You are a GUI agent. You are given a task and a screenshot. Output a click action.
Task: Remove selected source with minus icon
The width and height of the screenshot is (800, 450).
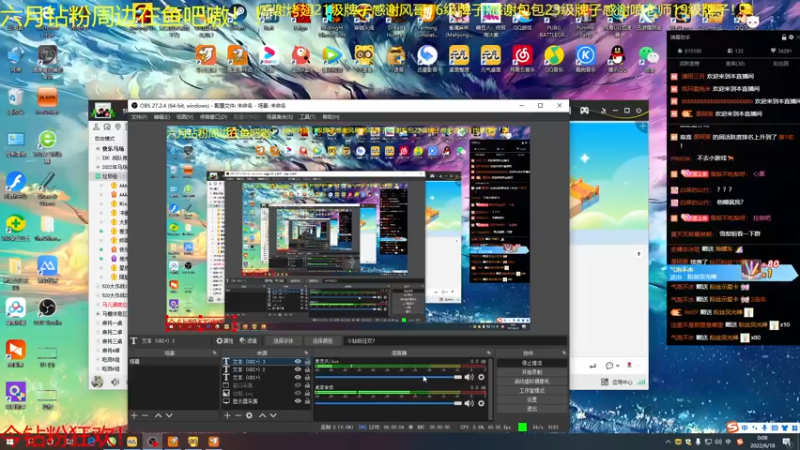coord(238,415)
